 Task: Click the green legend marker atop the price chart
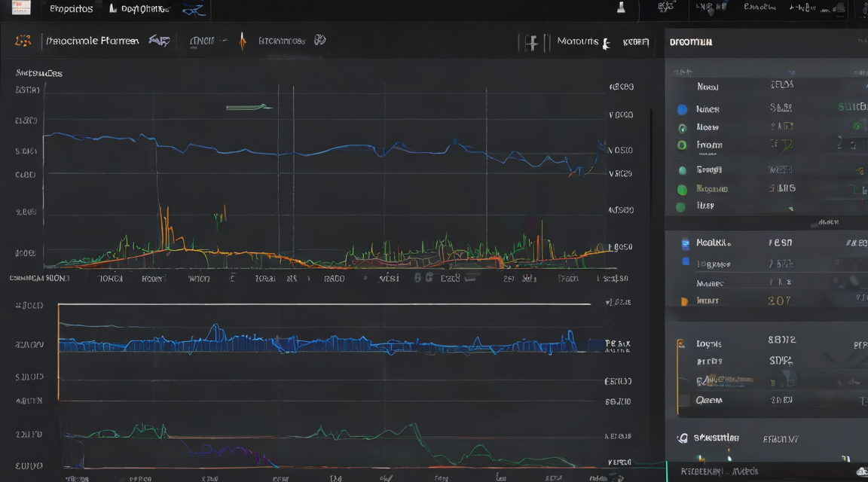click(x=248, y=108)
